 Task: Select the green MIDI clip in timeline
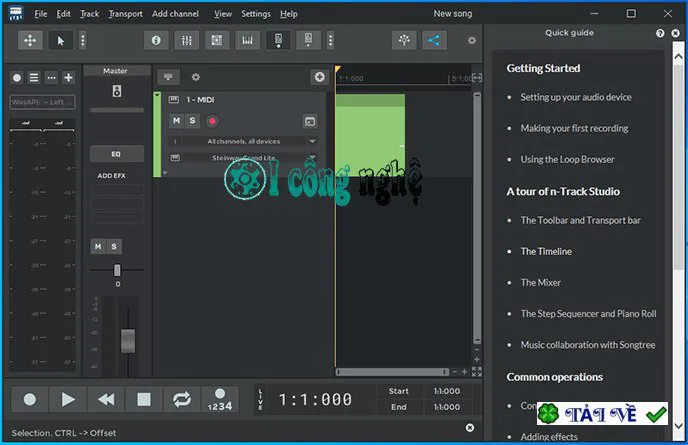click(x=370, y=136)
